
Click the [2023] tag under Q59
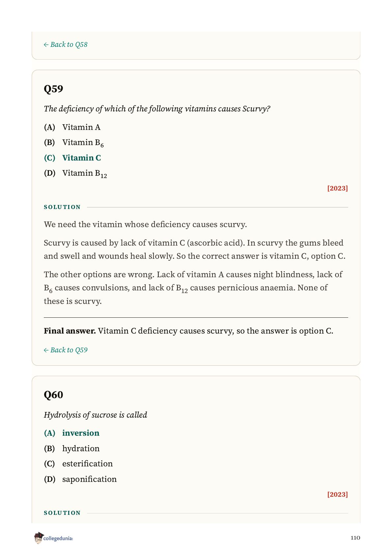click(x=338, y=188)
